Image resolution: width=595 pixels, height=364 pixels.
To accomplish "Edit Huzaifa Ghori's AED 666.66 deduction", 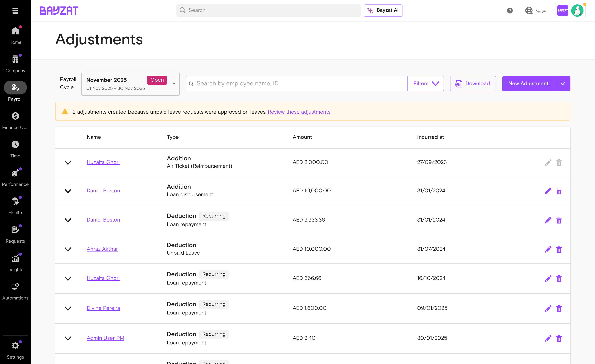I will (548, 279).
